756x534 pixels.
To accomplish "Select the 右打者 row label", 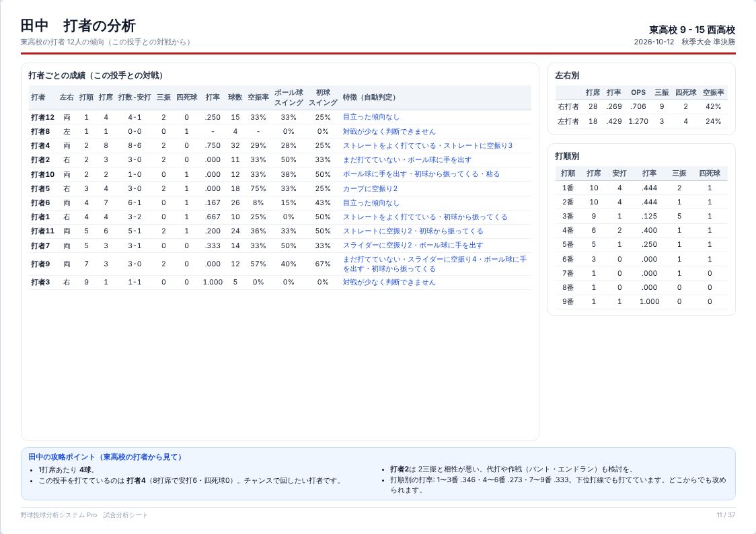I will point(568,107).
